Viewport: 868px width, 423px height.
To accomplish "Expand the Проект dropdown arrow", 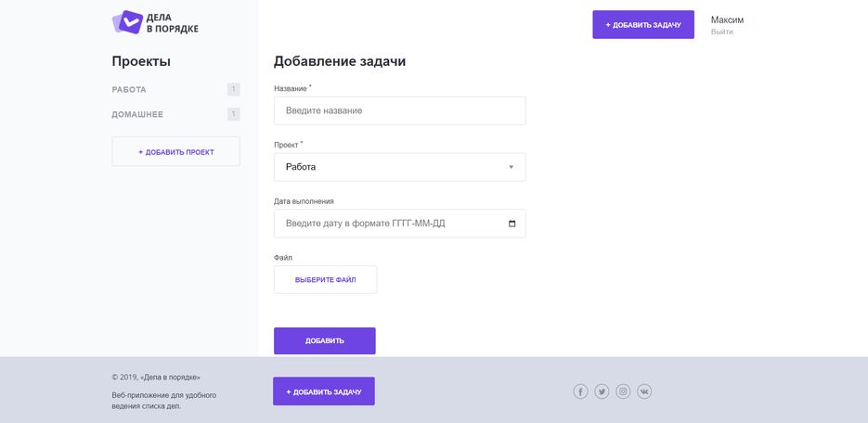I will tap(511, 167).
